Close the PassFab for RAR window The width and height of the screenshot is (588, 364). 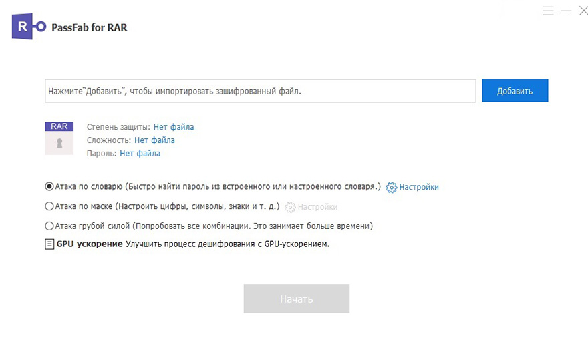(583, 11)
